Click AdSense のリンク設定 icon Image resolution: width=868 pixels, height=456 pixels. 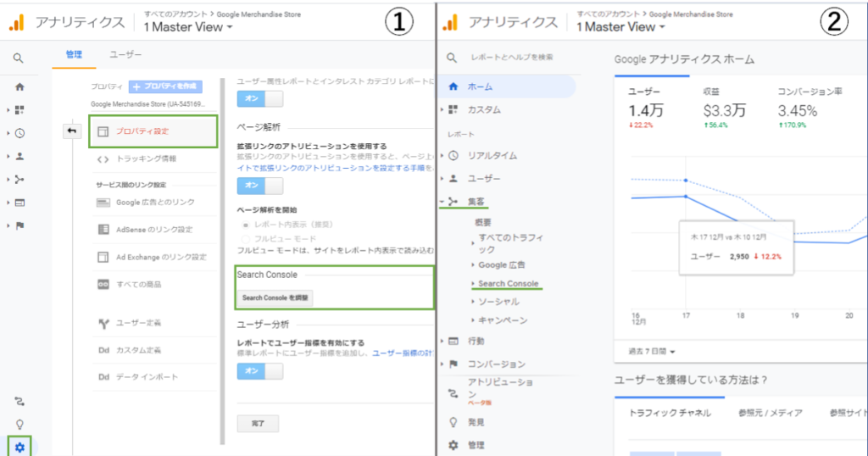coord(103,229)
